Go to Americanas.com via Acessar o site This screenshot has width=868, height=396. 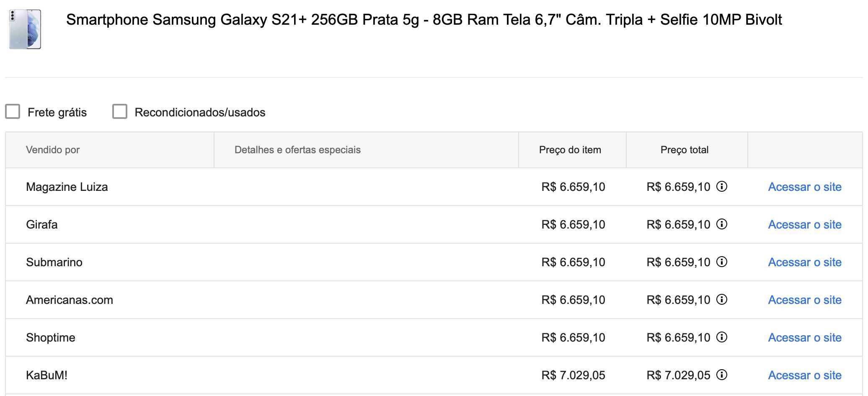tap(805, 300)
